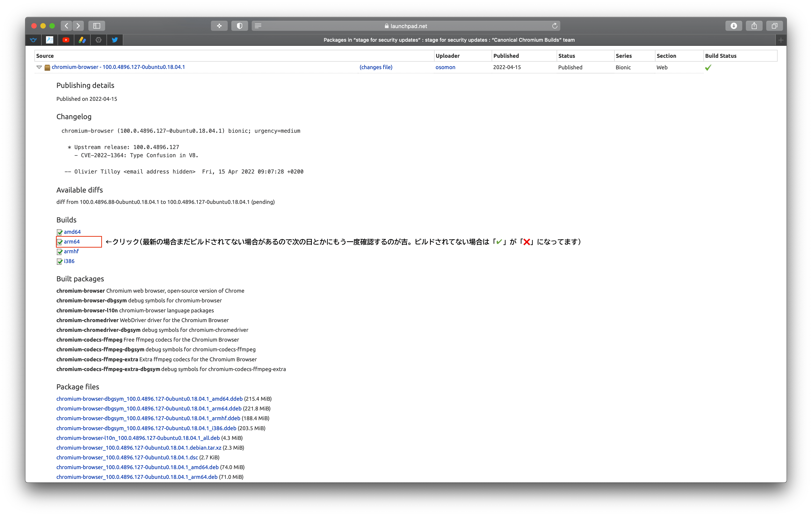The height and width of the screenshot is (516, 812).
Task: Select the Packages in stage for security updates tab
Action: 449,40
